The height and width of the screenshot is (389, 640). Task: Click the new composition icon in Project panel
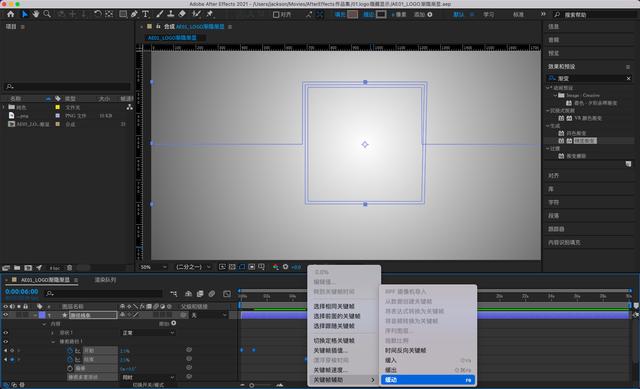pyautogui.click(x=28, y=268)
